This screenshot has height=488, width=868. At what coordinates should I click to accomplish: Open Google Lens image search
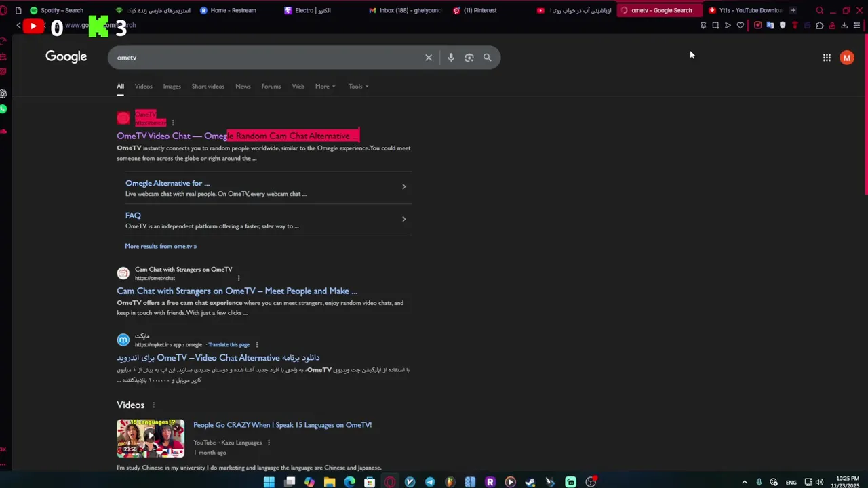point(469,58)
